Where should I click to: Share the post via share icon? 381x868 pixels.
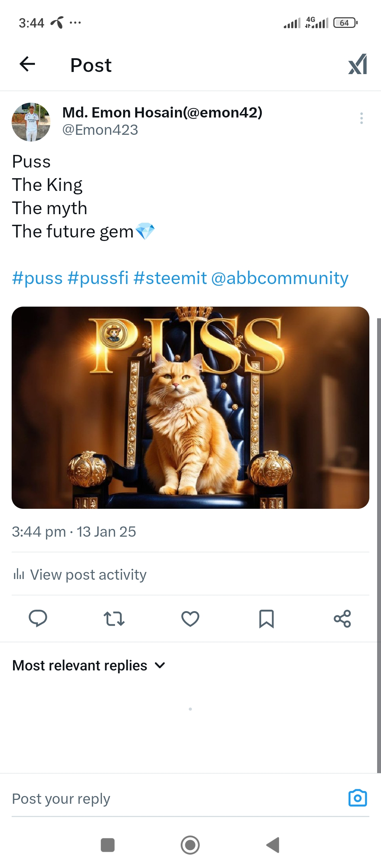click(x=343, y=619)
